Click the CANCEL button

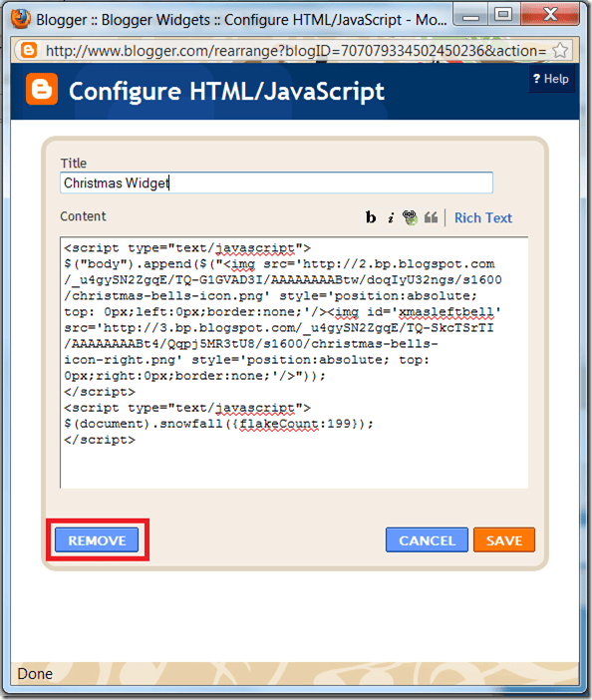pyautogui.click(x=427, y=540)
